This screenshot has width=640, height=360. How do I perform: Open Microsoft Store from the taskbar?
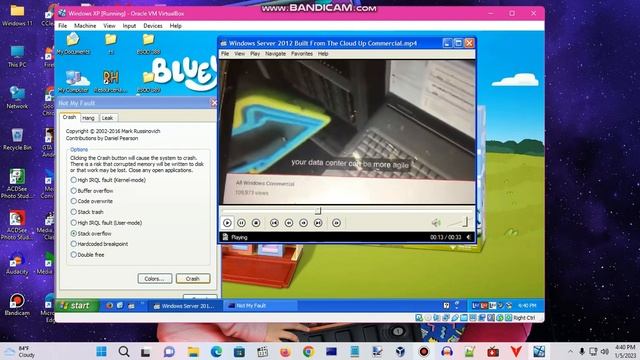pos(239,351)
